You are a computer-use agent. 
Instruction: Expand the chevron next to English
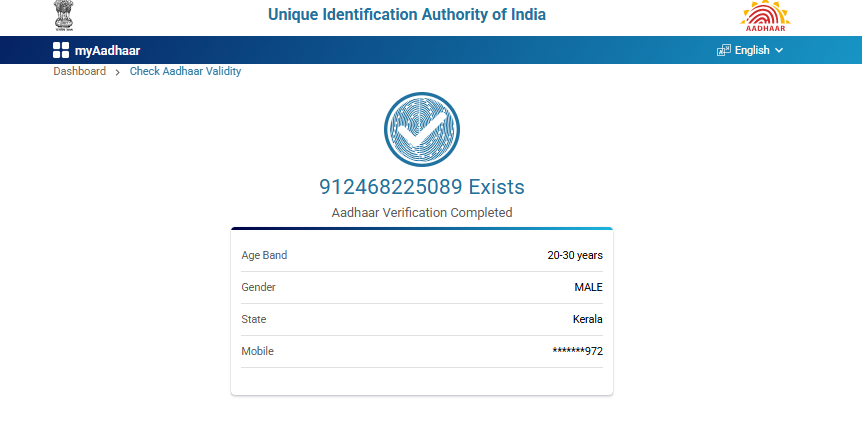[779, 50]
